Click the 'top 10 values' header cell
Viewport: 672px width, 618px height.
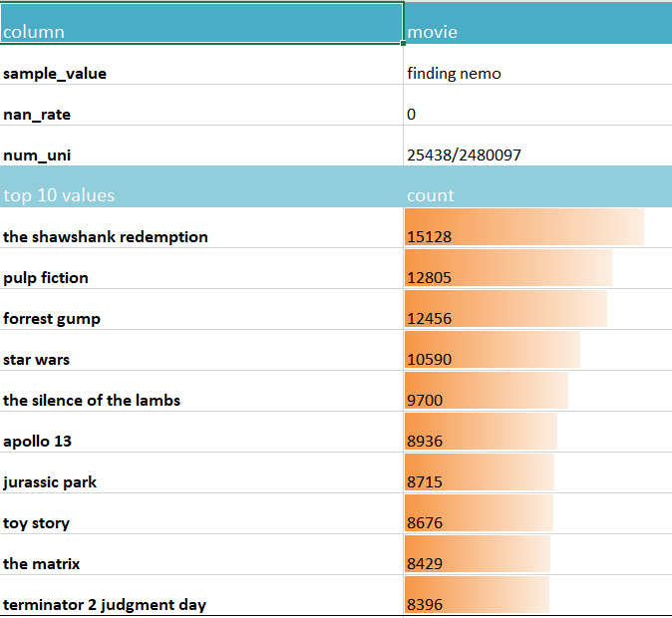click(201, 186)
